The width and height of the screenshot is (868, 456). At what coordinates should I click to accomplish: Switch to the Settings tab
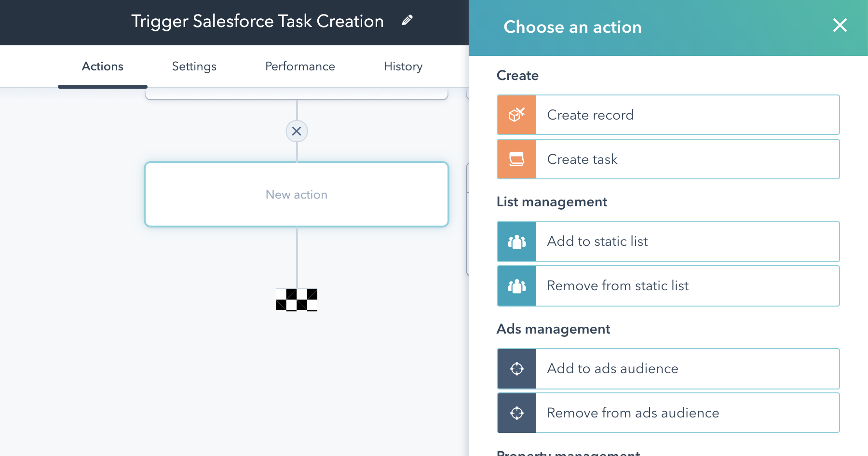pyautogui.click(x=194, y=66)
